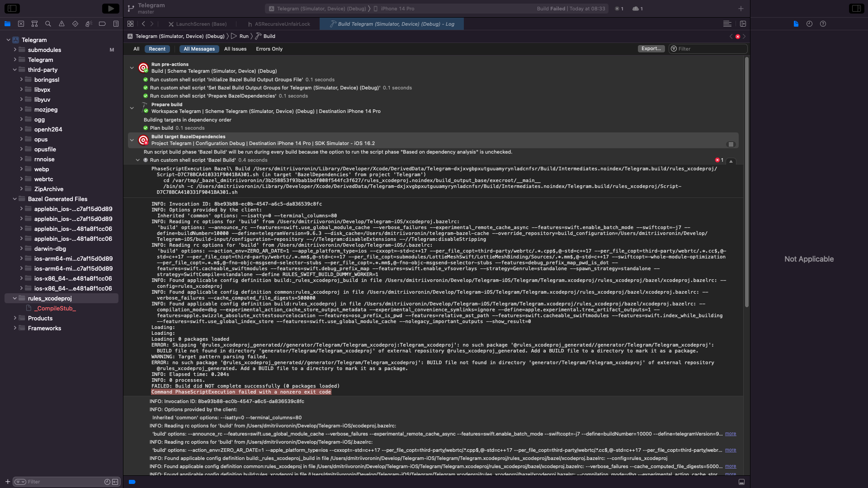The height and width of the screenshot is (488, 868).
Task: Select the Errors Only filter
Action: [x=269, y=49]
